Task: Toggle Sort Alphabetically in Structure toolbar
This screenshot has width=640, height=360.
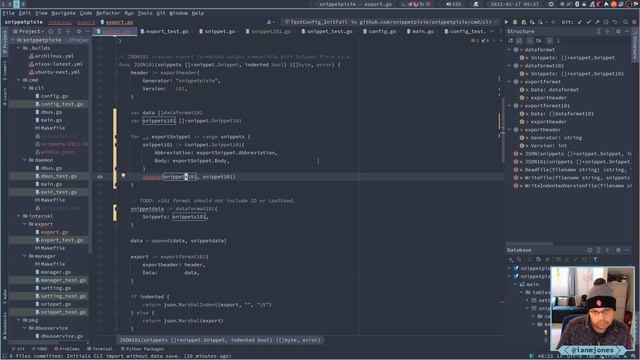Action: [x=519, y=40]
